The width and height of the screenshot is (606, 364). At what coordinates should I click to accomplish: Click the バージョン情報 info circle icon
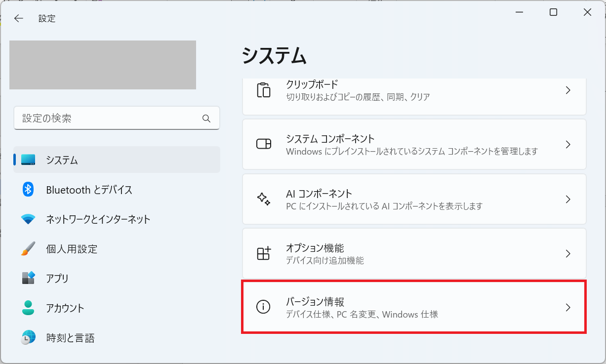point(264,307)
